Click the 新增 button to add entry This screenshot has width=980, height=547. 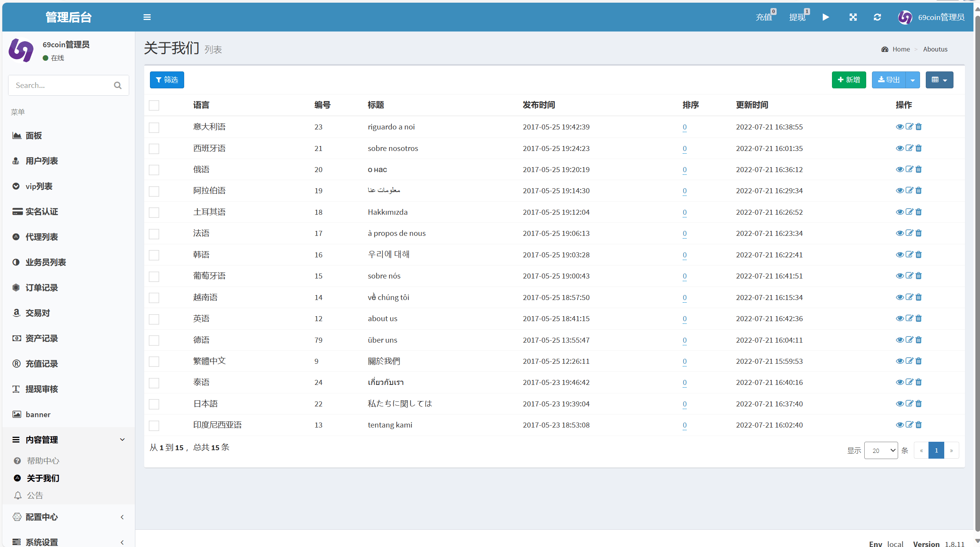[x=849, y=80]
